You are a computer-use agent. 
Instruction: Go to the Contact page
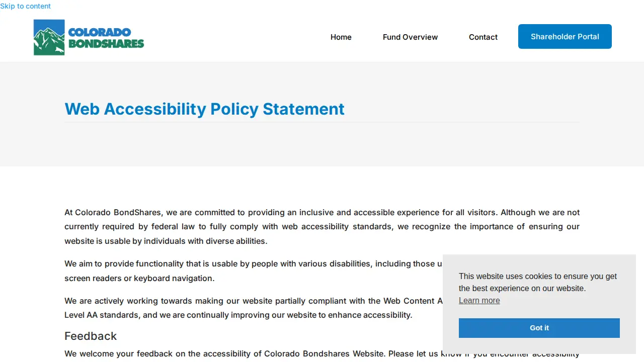tap(483, 37)
